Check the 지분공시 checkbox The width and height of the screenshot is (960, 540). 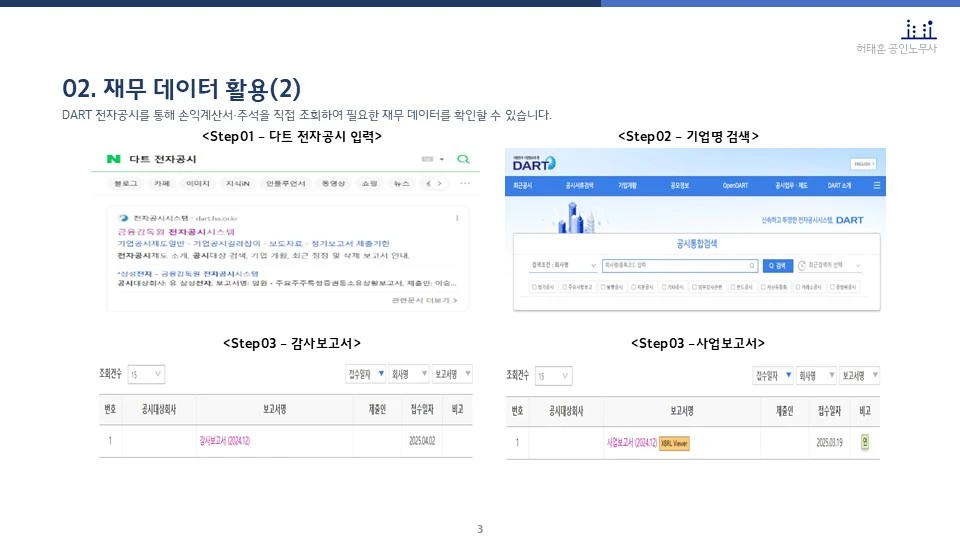tap(634, 287)
